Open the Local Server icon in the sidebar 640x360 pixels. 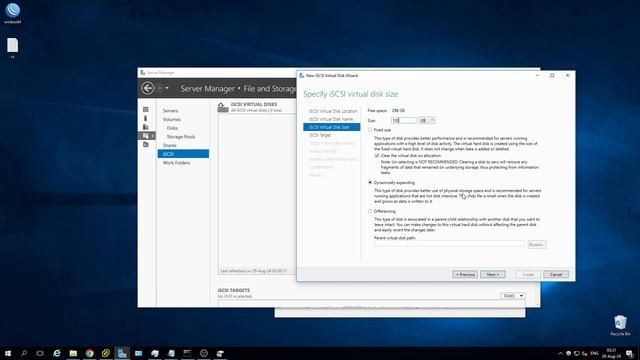click(x=146, y=118)
